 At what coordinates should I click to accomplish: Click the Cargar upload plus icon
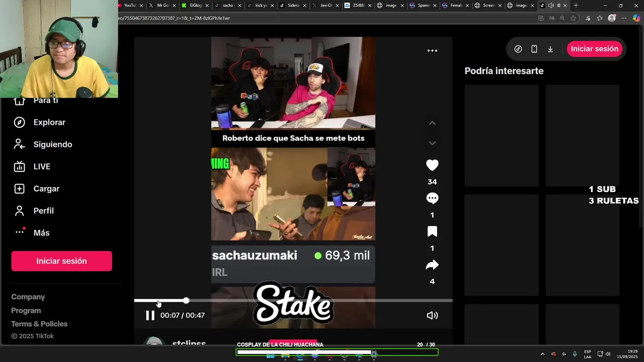coord(19,189)
